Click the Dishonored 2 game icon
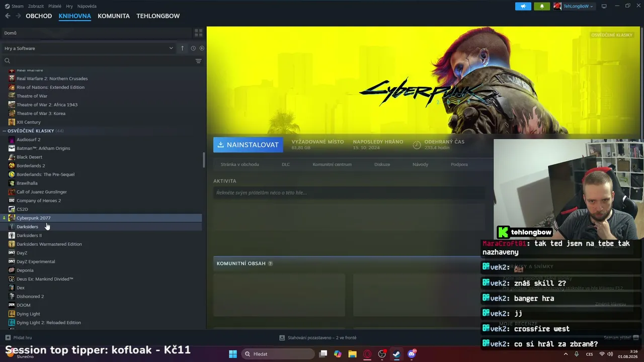This screenshot has width=644, height=362. (x=12, y=297)
